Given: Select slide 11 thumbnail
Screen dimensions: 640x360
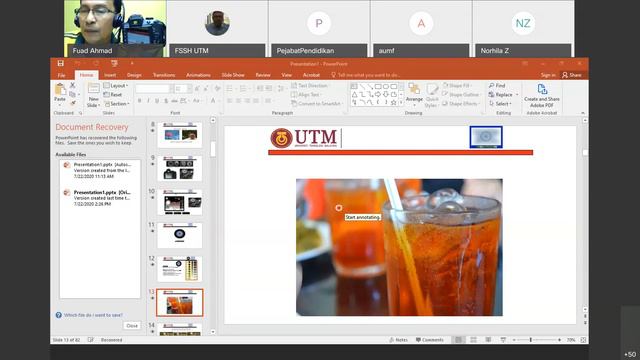Looking at the screenshot, I should coord(180,235).
